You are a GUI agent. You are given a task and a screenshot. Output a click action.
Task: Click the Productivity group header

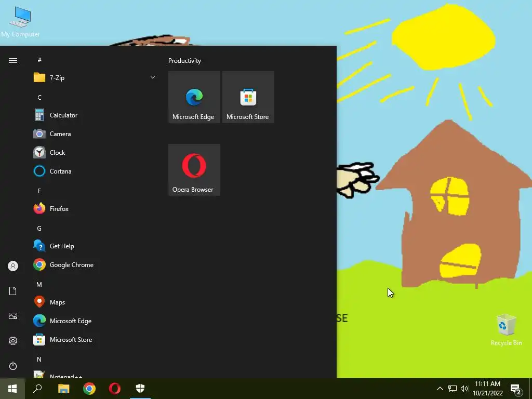[184, 61]
